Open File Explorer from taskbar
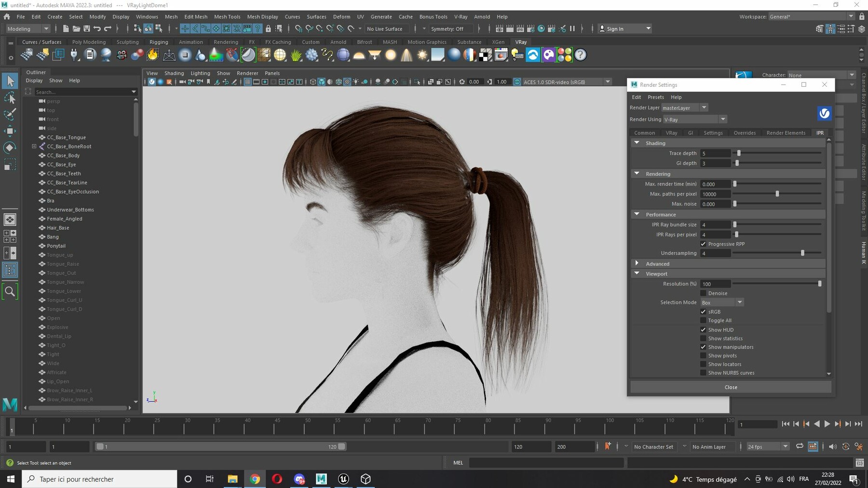The image size is (868, 488). (232, 479)
